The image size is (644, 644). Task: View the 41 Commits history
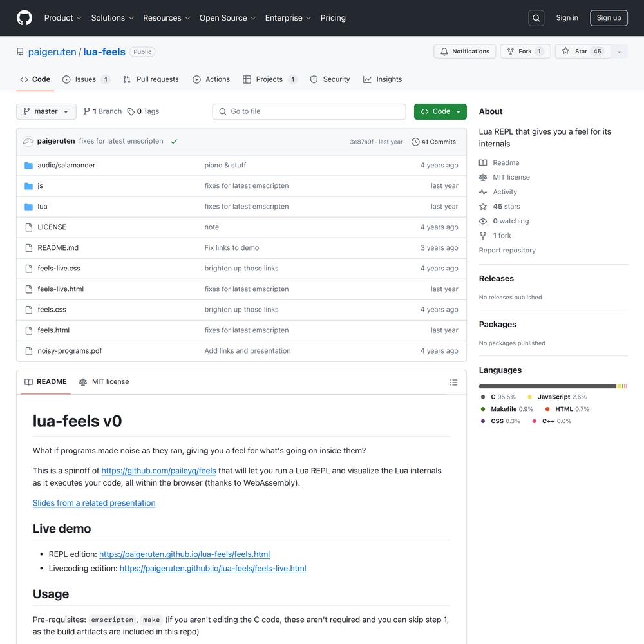433,142
